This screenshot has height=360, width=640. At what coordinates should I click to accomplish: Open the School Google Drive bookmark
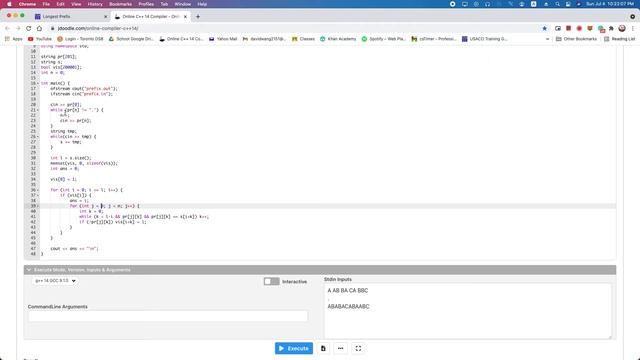131,39
